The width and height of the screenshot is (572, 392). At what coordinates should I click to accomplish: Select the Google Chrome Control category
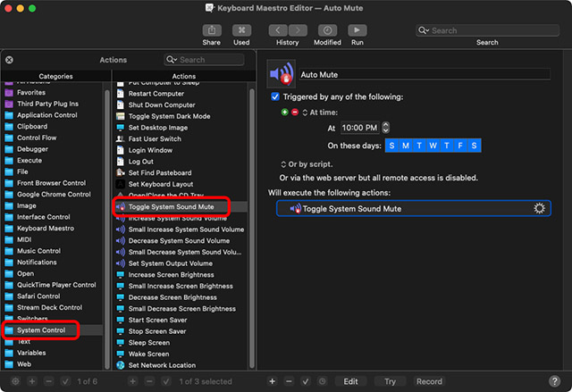pyautogui.click(x=54, y=194)
